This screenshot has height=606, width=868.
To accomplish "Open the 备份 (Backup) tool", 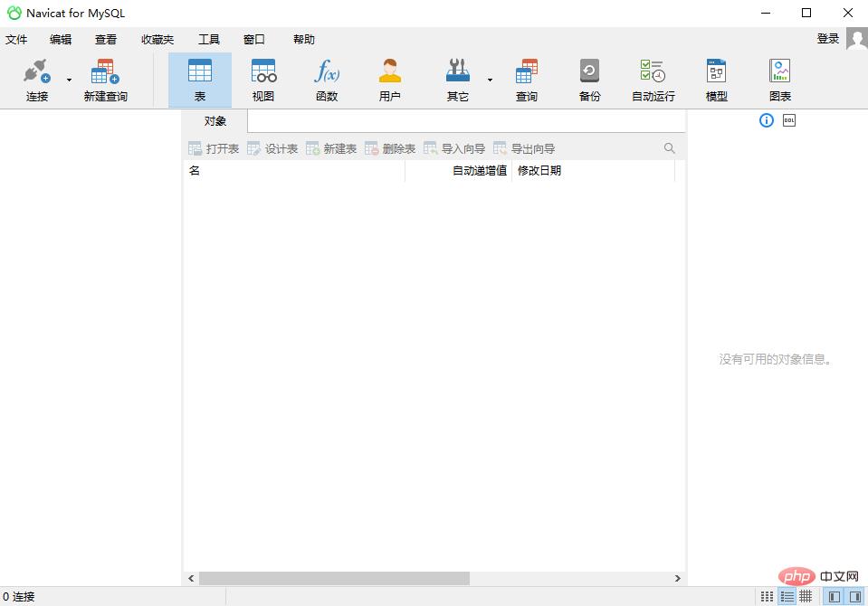I will (x=589, y=80).
